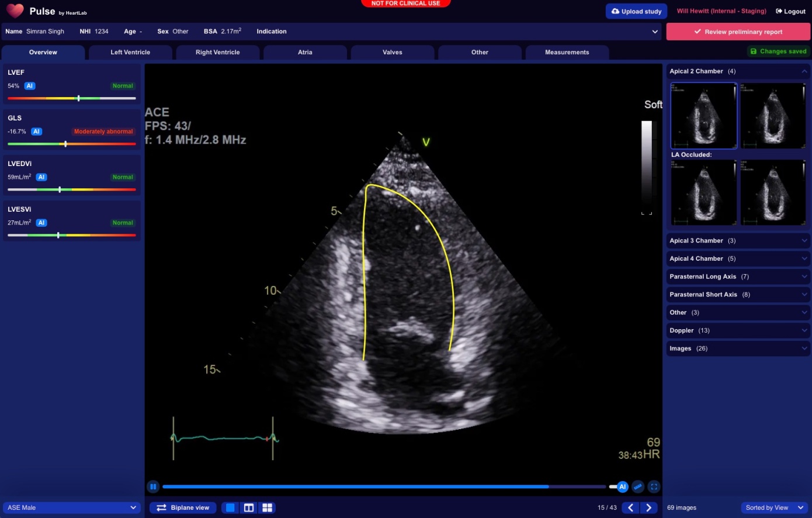This screenshot has height=518, width=812.
Task: Expand the video to fullscreen
Action: [654, 486]
